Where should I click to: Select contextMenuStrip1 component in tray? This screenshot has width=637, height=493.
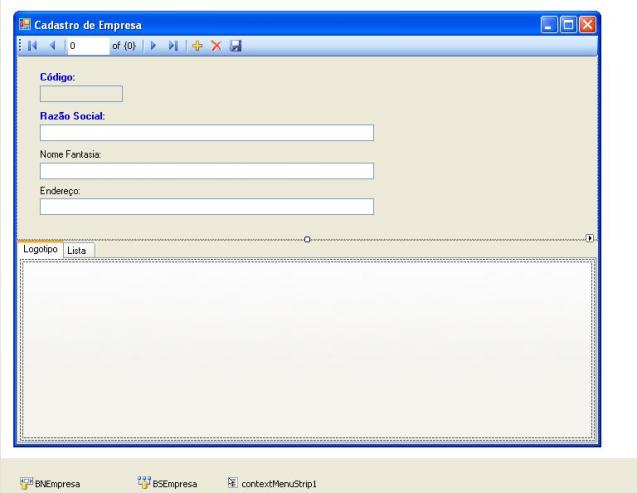click(x=272, y=483)
